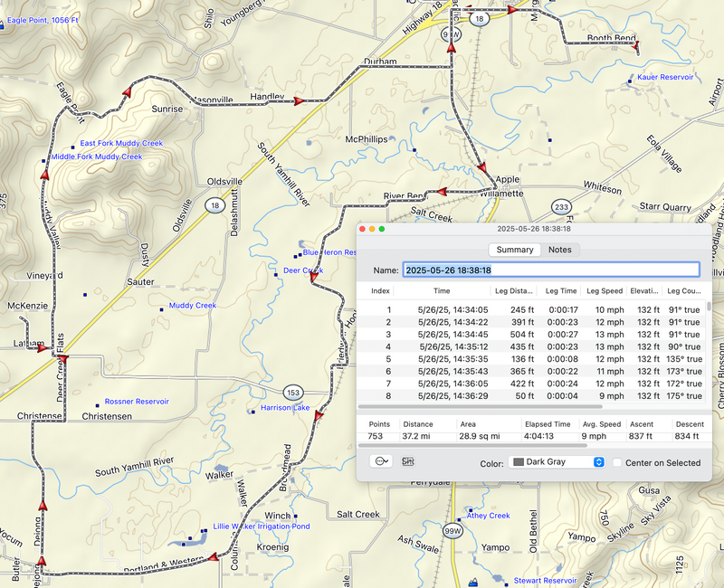Click the Eola Village map label
This screenshot has width=724, height=588.
coord(664,154)
